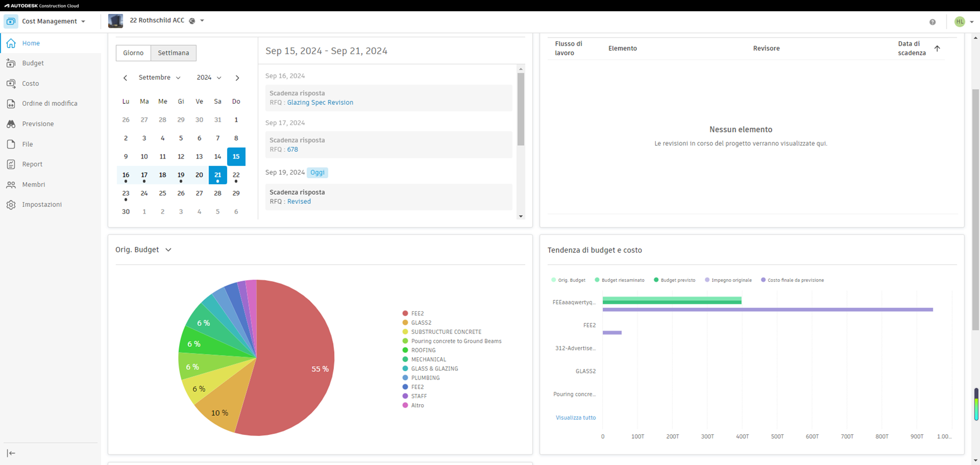The image size is (980, 465).
Task: Click the Revisore column header
Action: [x=766, y=49]
